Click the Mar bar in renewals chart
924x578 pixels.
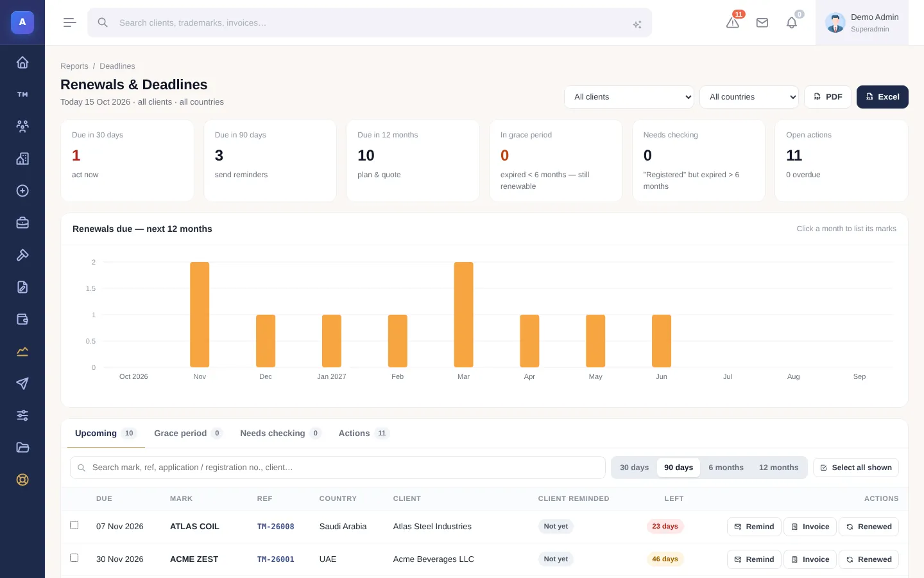click(463, 315)
